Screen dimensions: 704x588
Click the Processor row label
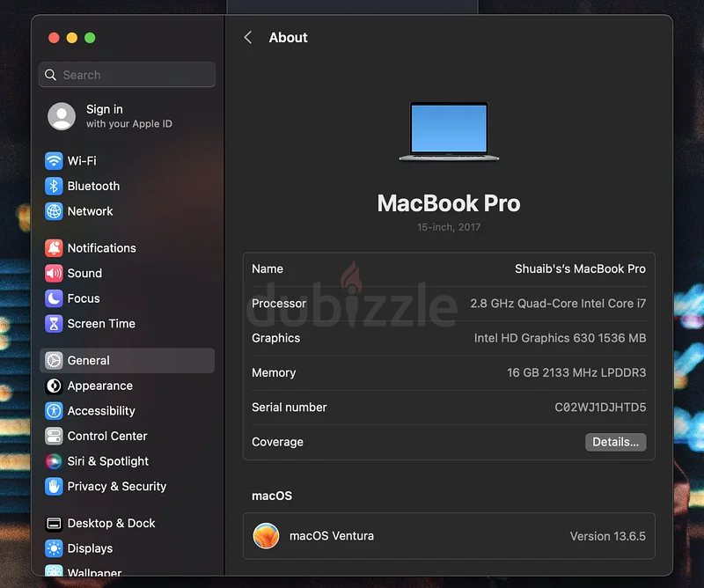pos(279,303)
